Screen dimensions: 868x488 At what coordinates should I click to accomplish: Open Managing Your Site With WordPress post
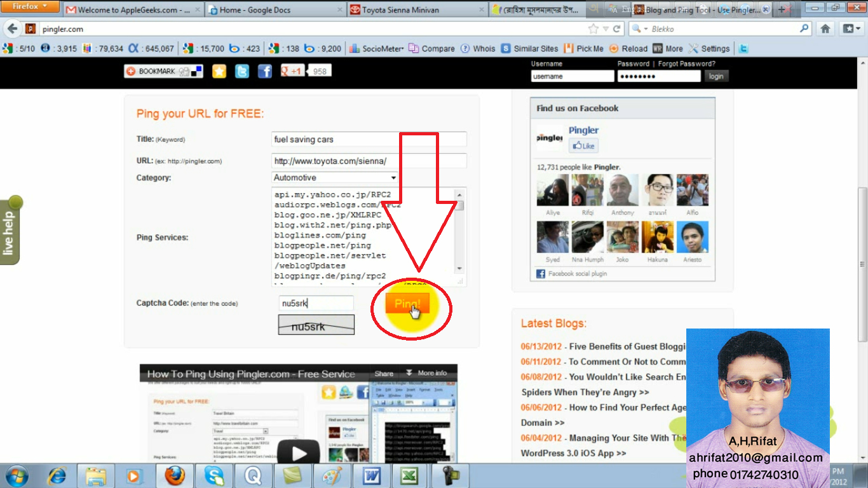coord(628,438)
